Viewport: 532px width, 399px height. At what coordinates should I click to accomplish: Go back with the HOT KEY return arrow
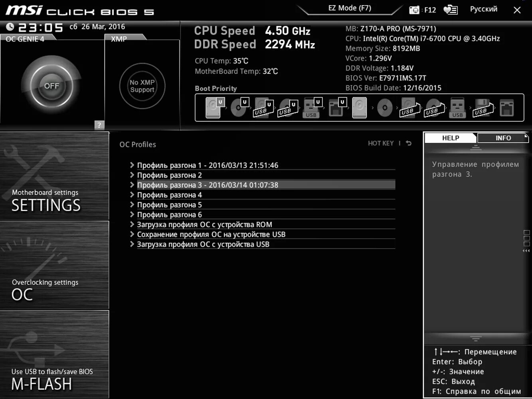click(x=409, y=143)
